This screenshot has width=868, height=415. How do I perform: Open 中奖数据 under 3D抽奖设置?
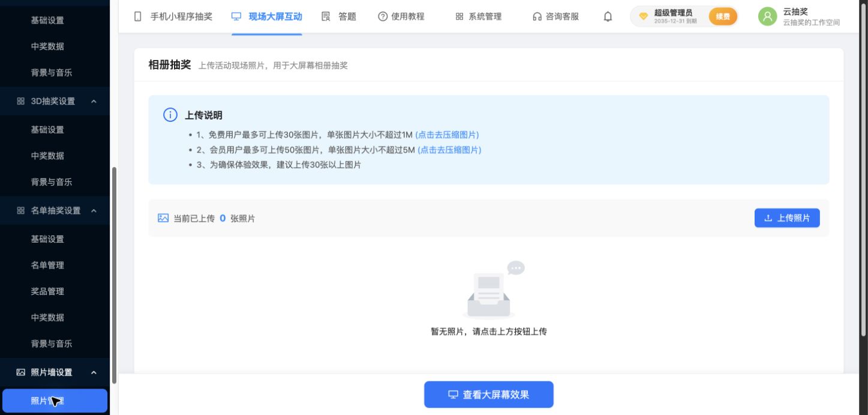pyautogui.click(x=47, y=156)
